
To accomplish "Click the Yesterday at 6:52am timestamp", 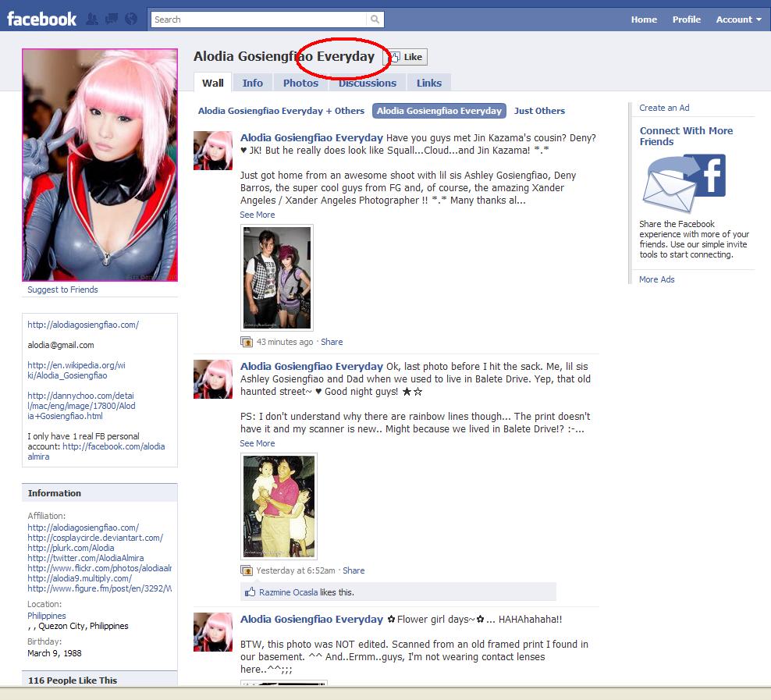I will [296, 570].
